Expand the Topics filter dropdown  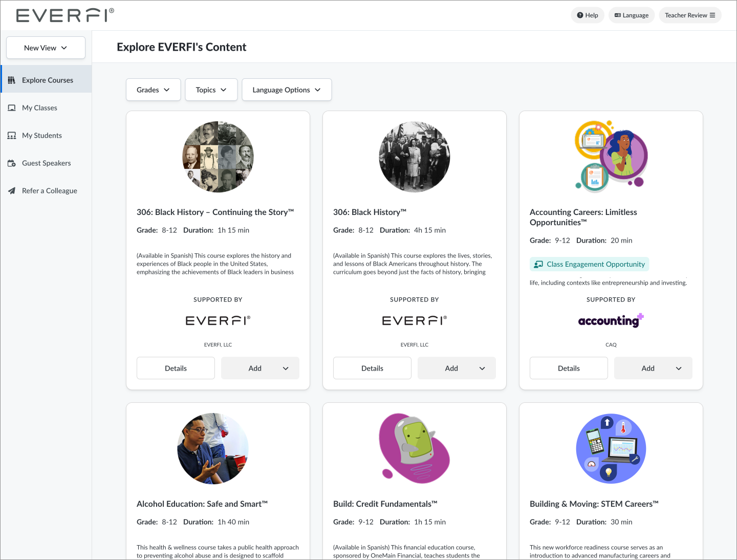211,90
